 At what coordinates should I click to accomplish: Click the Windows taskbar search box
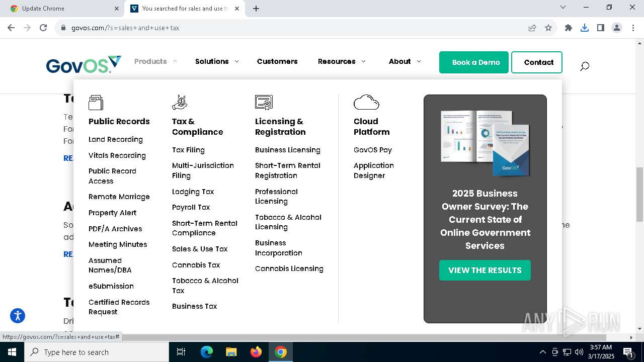point(97,352)
